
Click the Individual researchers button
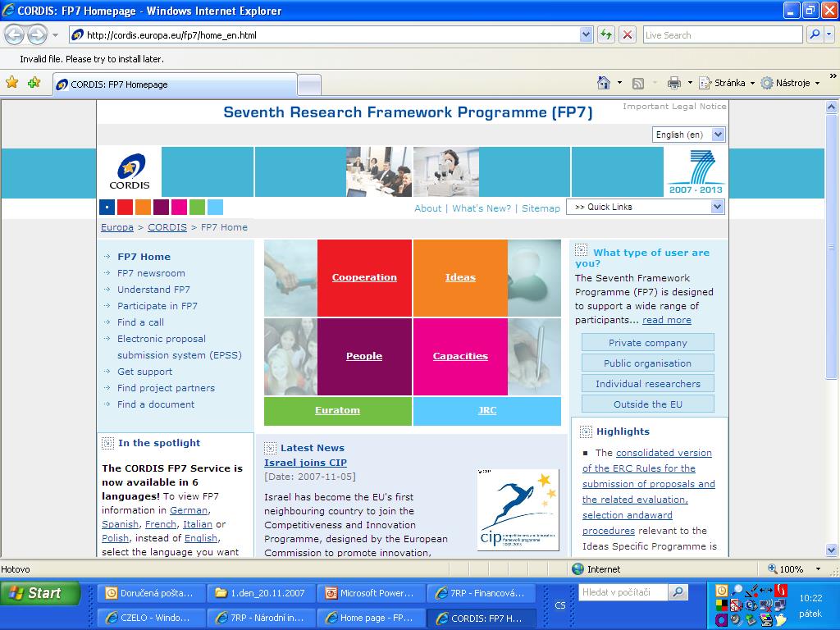[648, 384]
